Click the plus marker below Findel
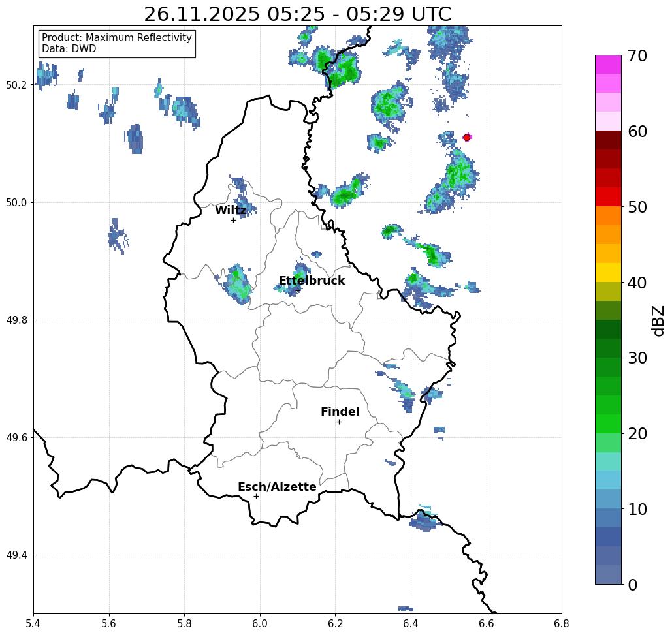Image resolution: width=672 pixels, height=635 pixels. [x=339, y=422]
